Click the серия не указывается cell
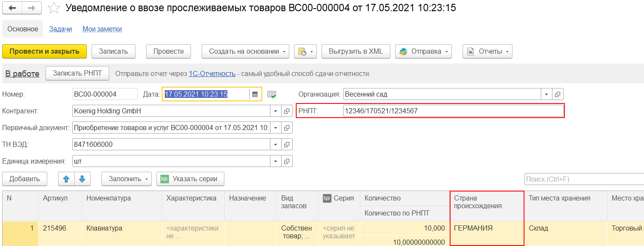Screen dimensions: 644x246 pos(339,233)
